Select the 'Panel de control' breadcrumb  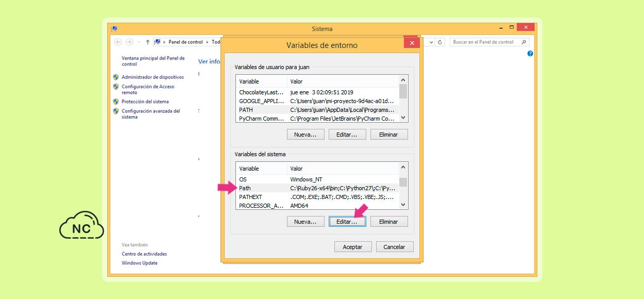(185, 42)
